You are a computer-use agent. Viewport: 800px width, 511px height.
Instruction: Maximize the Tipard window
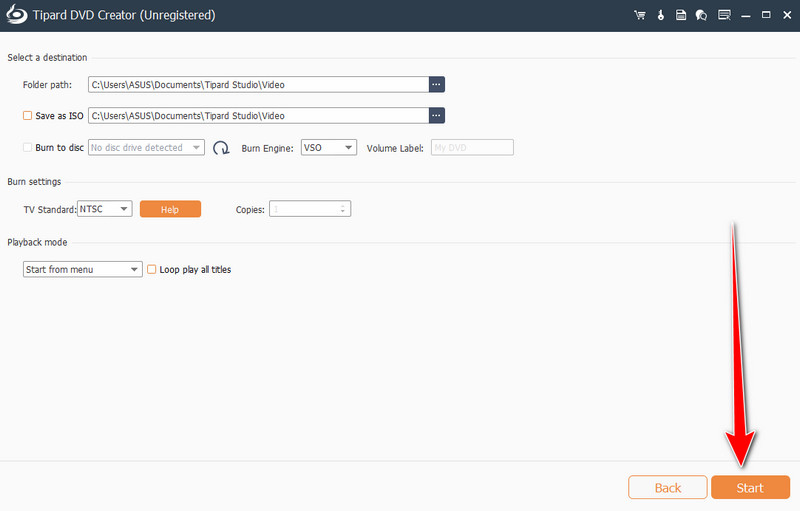766,15
